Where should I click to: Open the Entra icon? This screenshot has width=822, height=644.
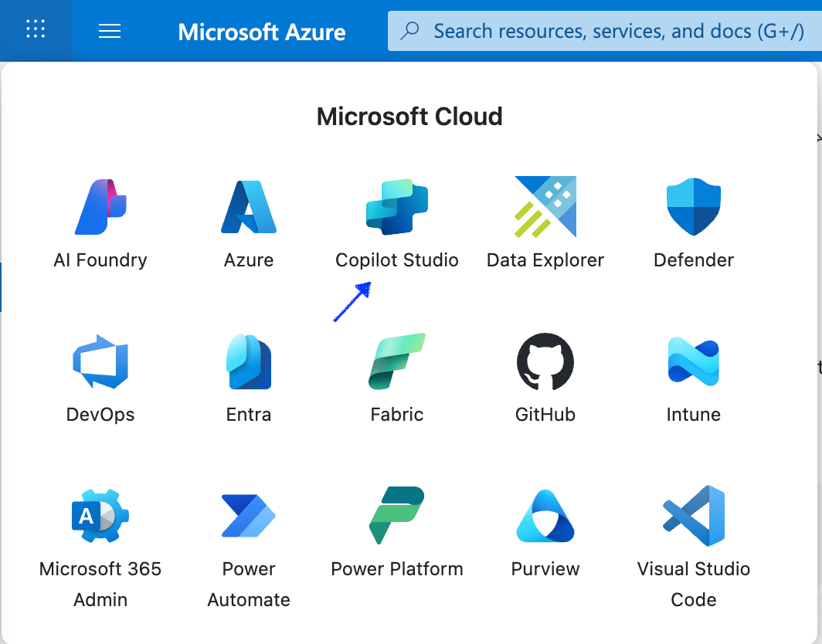[x=249, y=361]
